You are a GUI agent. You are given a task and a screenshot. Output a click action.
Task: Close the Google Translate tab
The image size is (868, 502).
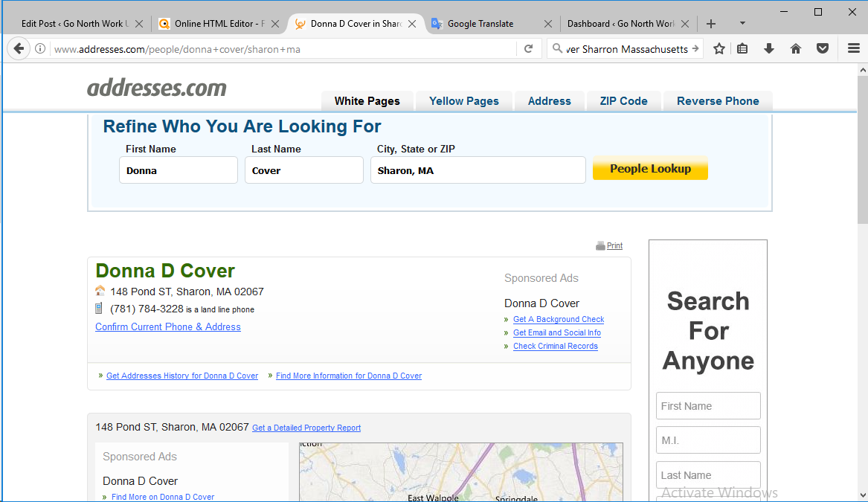pyautogui.click(x=548, y=24)
